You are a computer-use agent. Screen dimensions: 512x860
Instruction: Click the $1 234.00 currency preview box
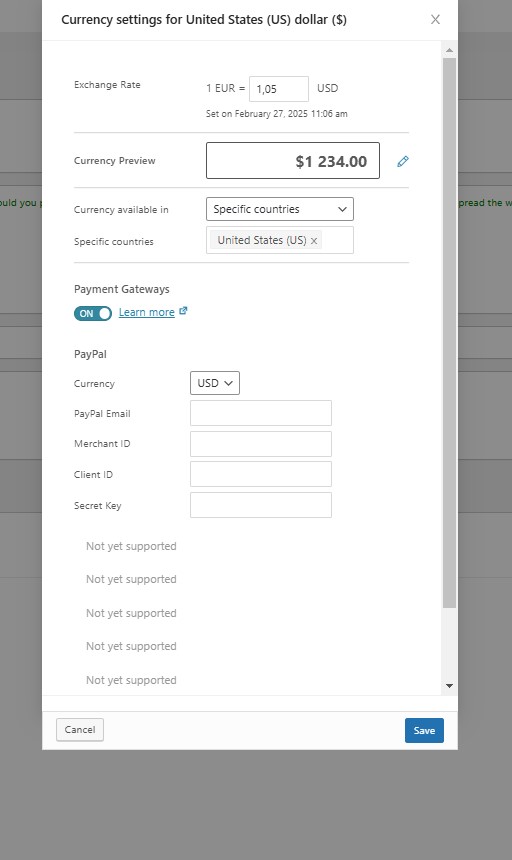pos(293,161)
